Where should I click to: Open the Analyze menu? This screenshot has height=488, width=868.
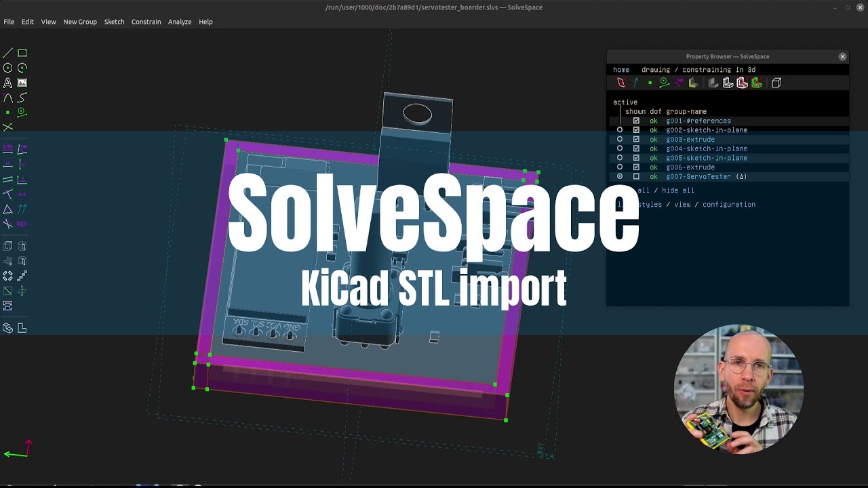click(180, 22)
